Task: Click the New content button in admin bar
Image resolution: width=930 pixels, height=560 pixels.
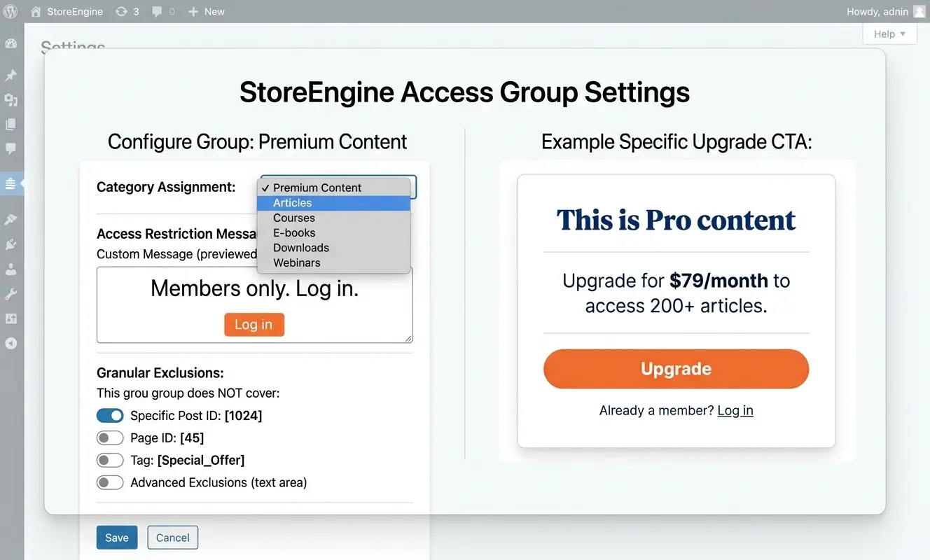Action: coord(207,11)
